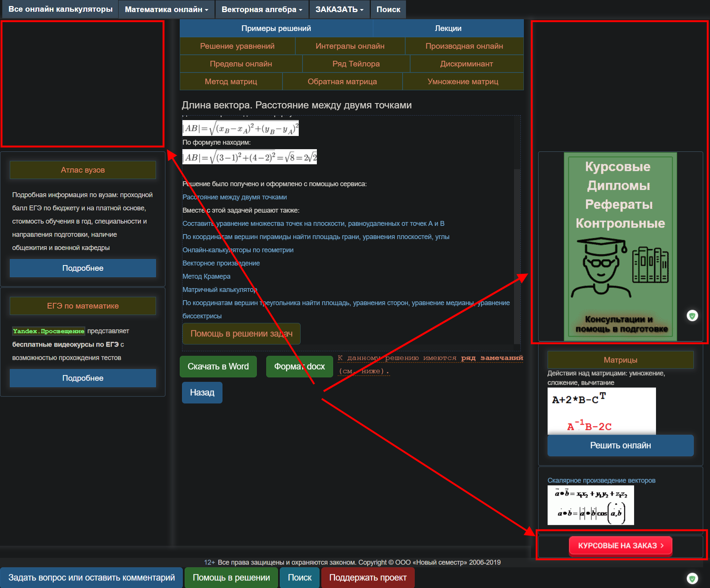Open the Векторное произведение link
710x588 pixels.
pyautogui.click(x=221, y=263)
